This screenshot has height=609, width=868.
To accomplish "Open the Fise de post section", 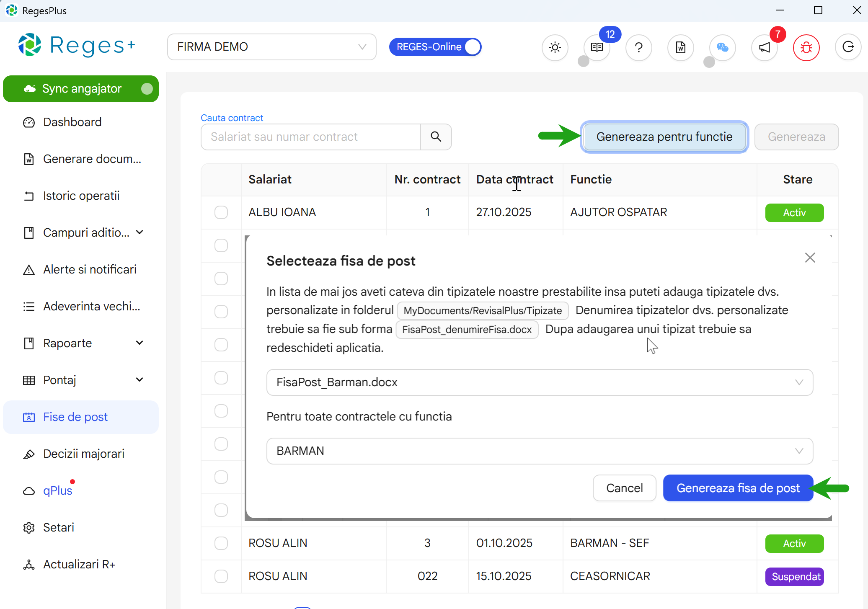I will coord(75,417).
